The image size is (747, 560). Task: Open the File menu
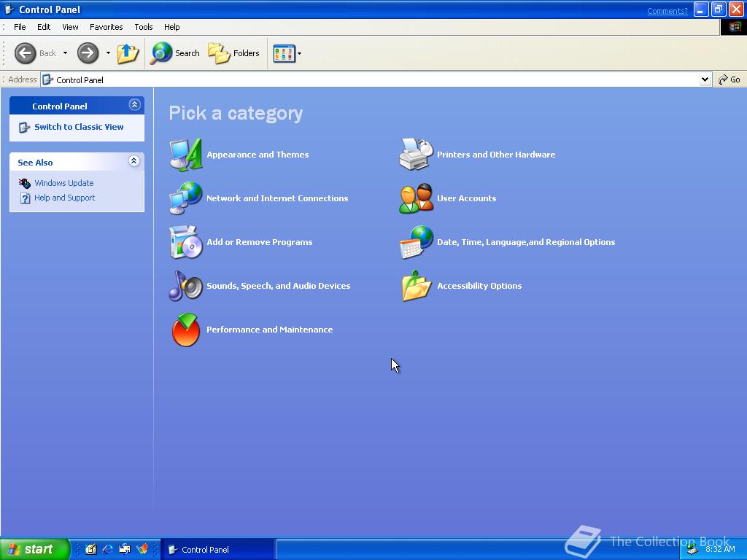pyautogui.click(x=20, y=27)
